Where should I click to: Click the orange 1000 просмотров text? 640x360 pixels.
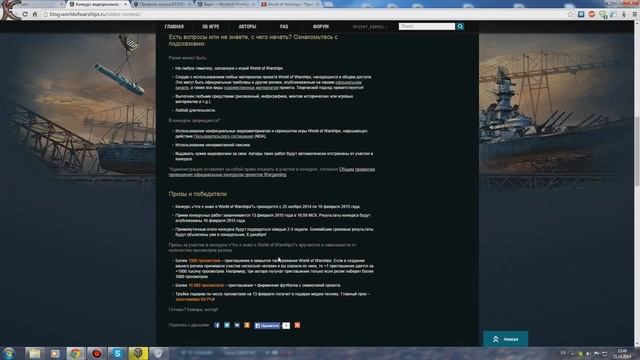[204, 260]
